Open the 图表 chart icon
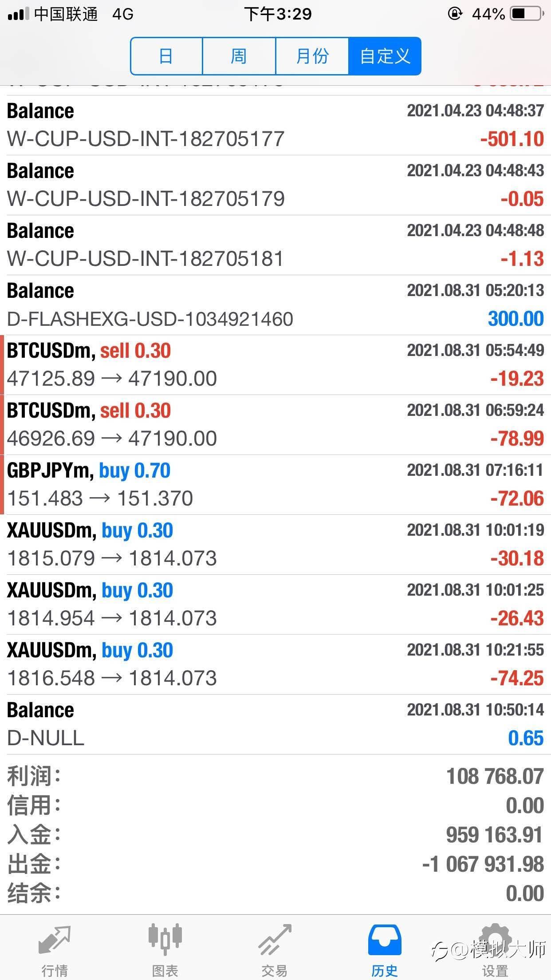The image size is (551, 980). click(x=165, y=940)
